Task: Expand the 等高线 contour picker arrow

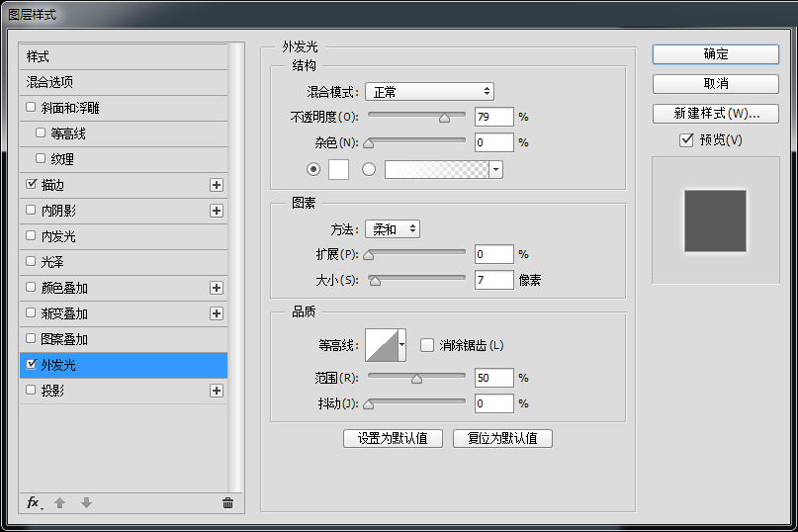Action: pos(401,345)
